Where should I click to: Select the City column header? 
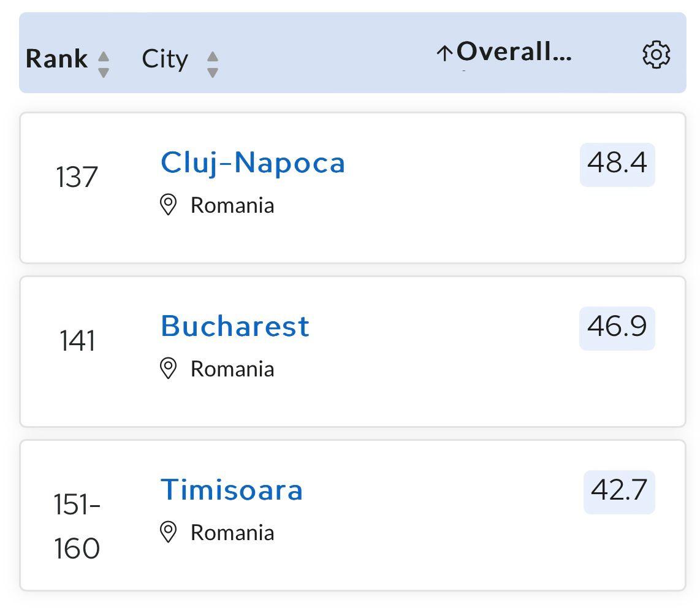pyautogui.click(x=164, y=58)
